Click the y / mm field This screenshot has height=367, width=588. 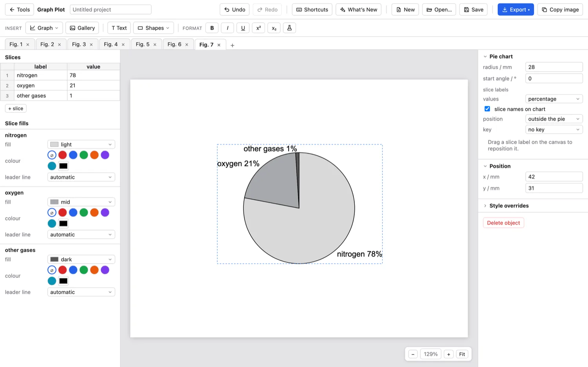point(554,188)
